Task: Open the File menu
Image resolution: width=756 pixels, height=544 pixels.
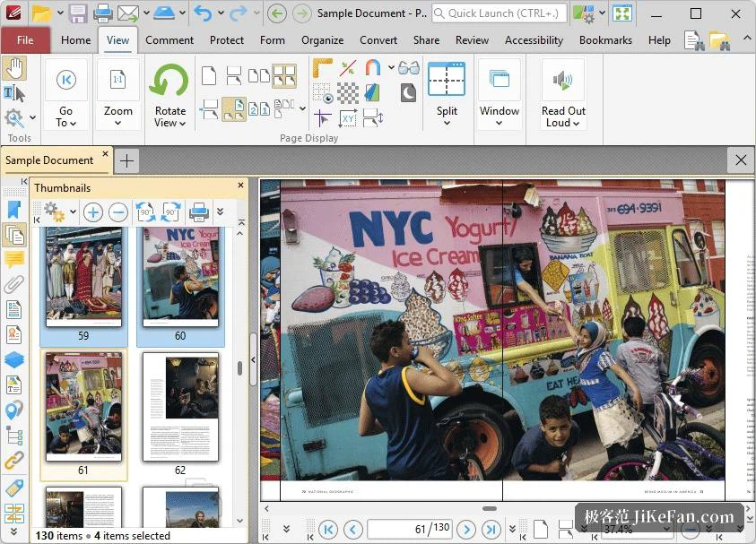Action: [25, 40]
